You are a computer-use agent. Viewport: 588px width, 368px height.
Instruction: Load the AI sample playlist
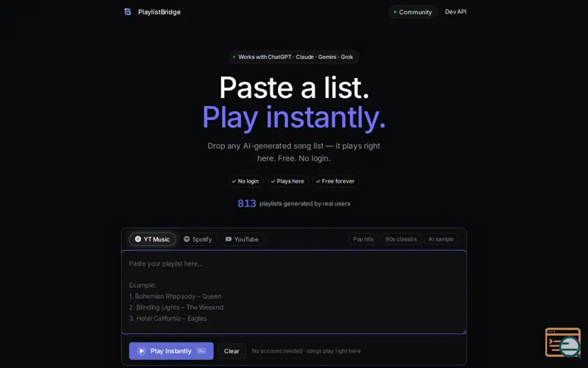[441, 239]
